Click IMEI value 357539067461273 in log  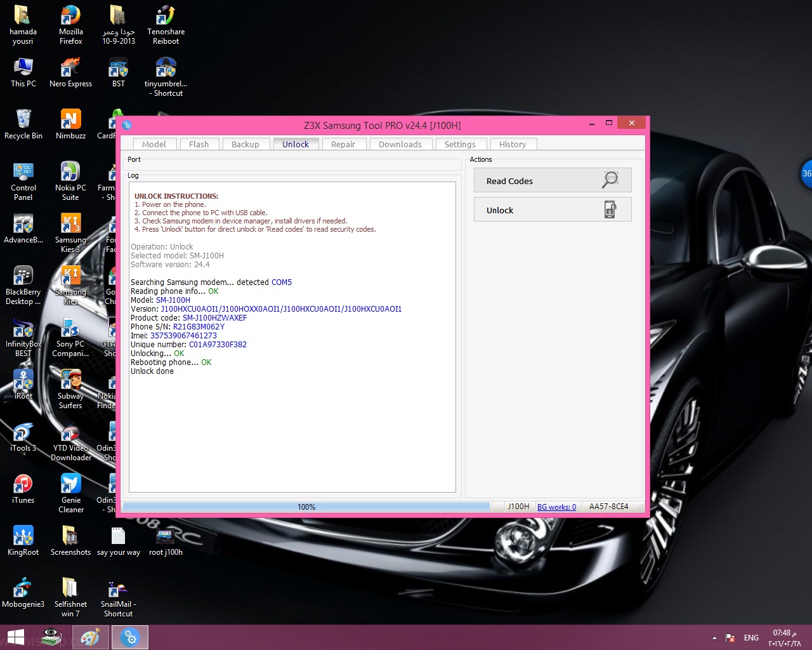[x=183, y=336]
